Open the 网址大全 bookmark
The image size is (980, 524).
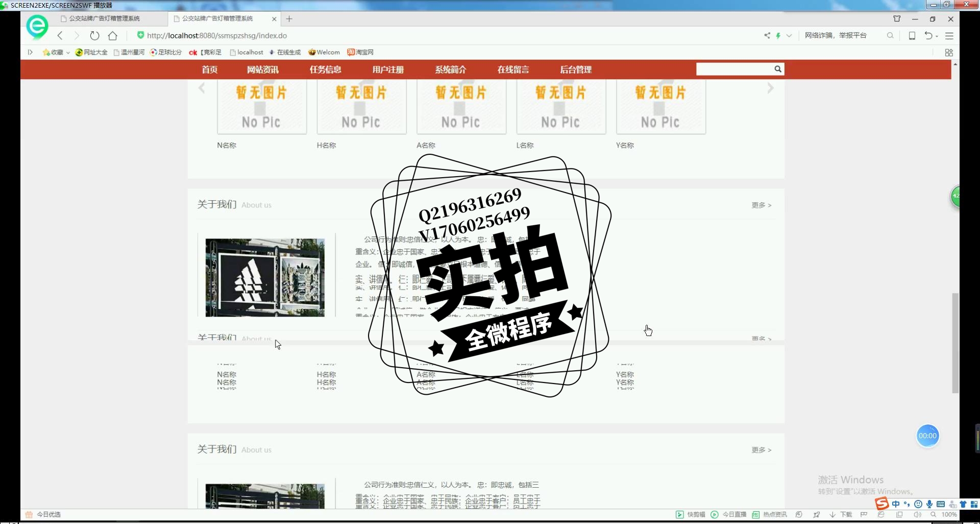[x=91, y=52]
